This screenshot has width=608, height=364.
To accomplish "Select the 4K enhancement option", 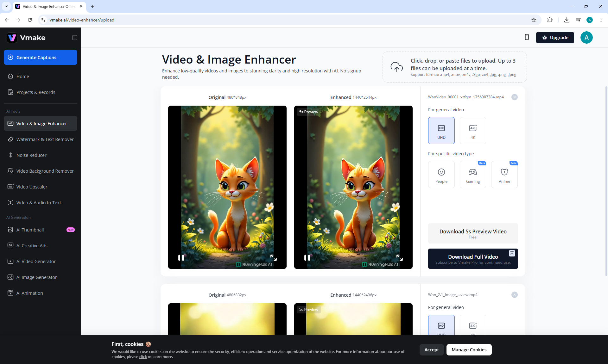I will [x=472, y=131].
